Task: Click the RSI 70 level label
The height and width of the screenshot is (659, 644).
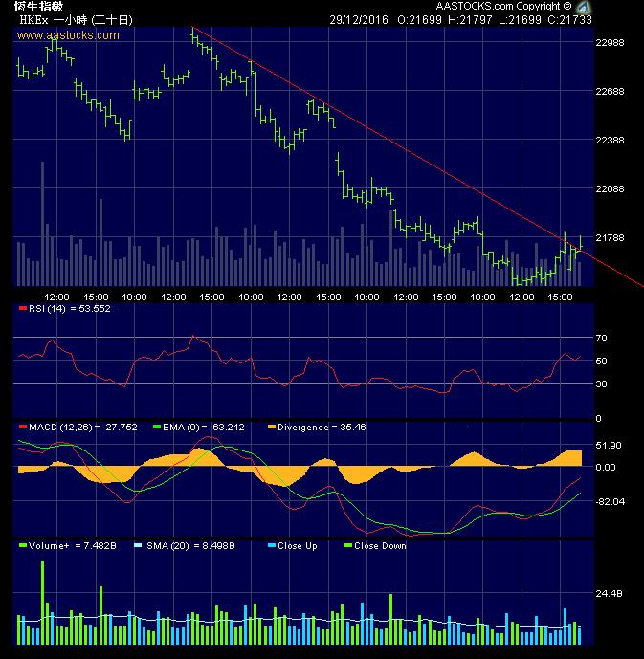Action: 602,339
